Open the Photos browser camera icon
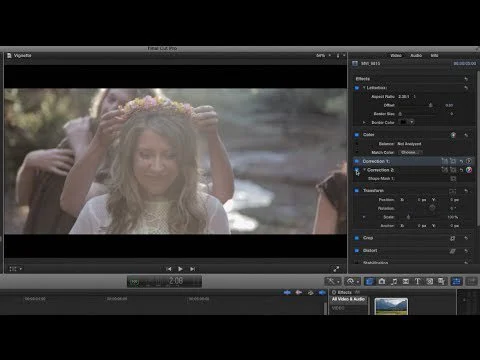 (382, 281)
